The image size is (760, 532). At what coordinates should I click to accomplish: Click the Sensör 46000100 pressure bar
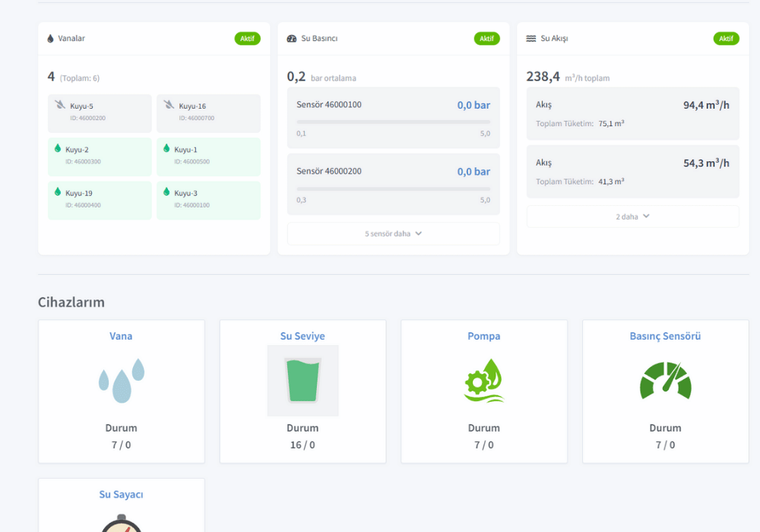click(393, 122)
